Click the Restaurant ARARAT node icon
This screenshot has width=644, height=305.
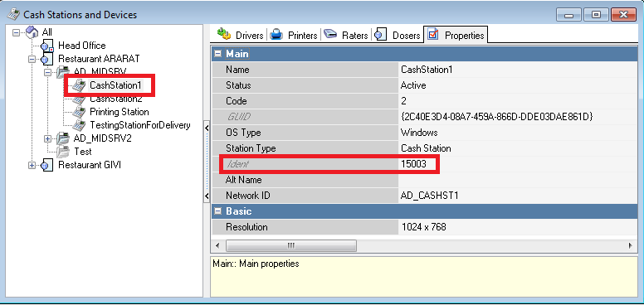47,59
